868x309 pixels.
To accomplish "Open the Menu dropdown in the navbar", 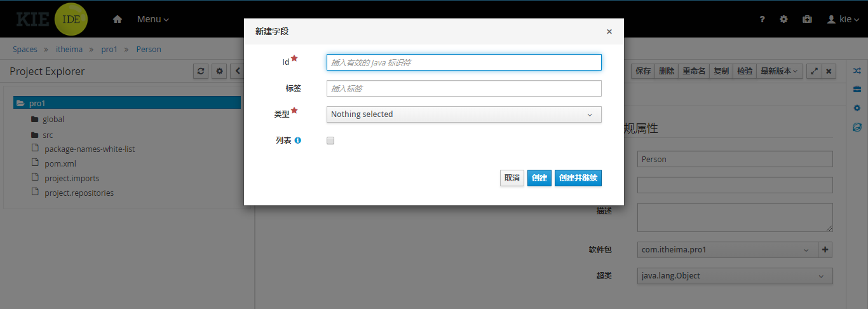I will 153,19.
